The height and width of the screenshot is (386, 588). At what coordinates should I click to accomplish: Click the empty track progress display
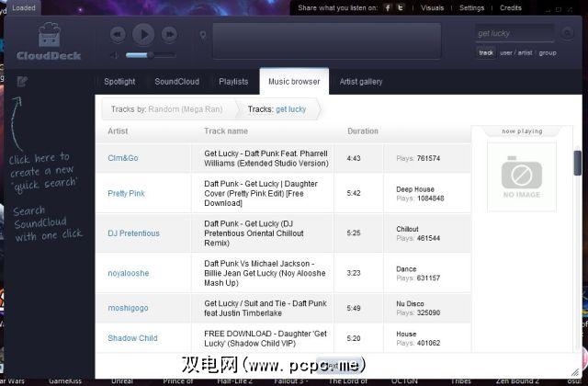[327, 41]
